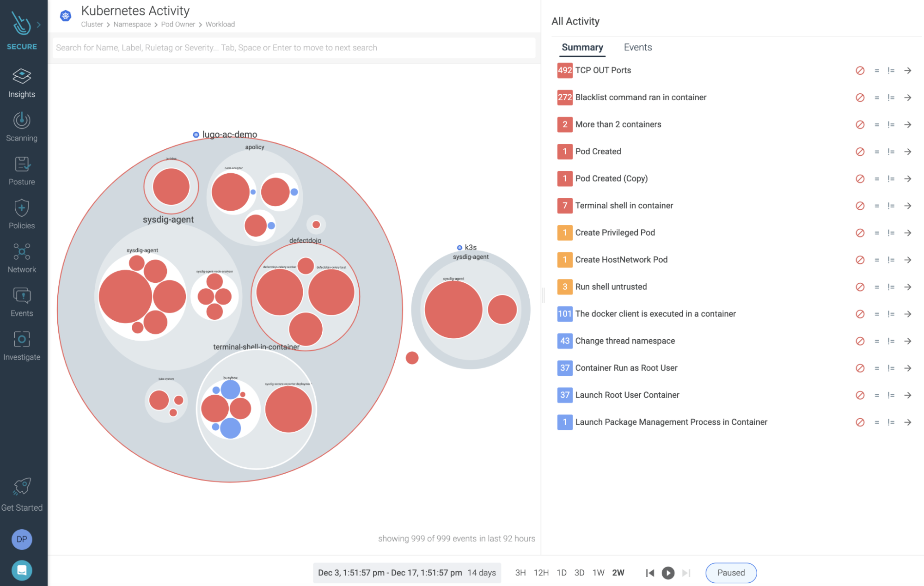The width and height of the screenshot is (924, 586).
Task: Open the Scanning section icon
Action: tap(22, 121)
